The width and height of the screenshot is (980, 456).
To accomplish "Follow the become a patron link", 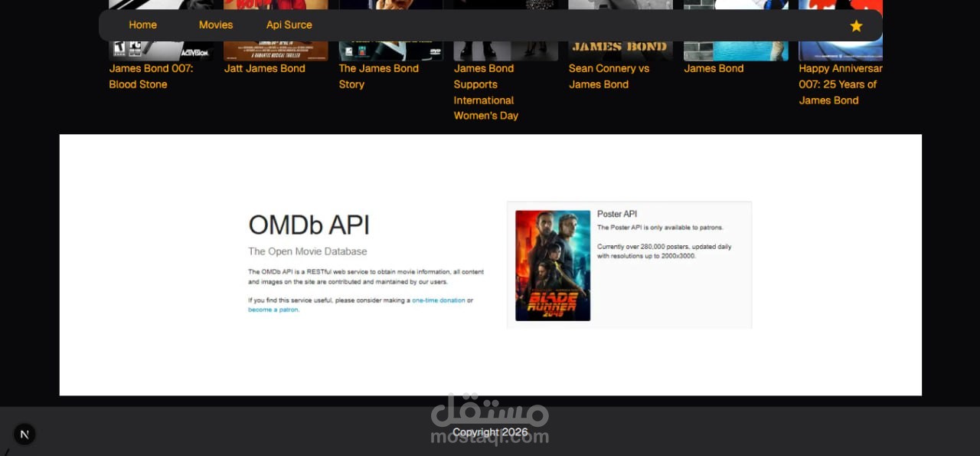I will 273,310.
